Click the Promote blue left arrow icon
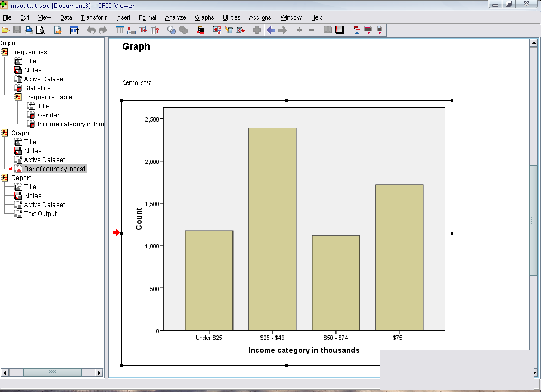The width and height of the screenshot is (541, 392). pyautogui.click(x=271, y=30)
